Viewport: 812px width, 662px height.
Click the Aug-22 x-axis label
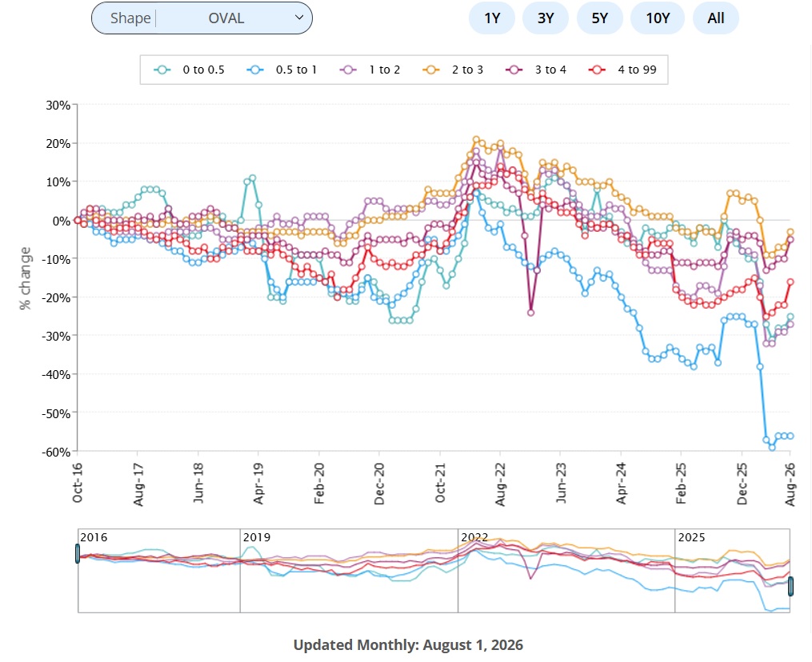(500, 484)
